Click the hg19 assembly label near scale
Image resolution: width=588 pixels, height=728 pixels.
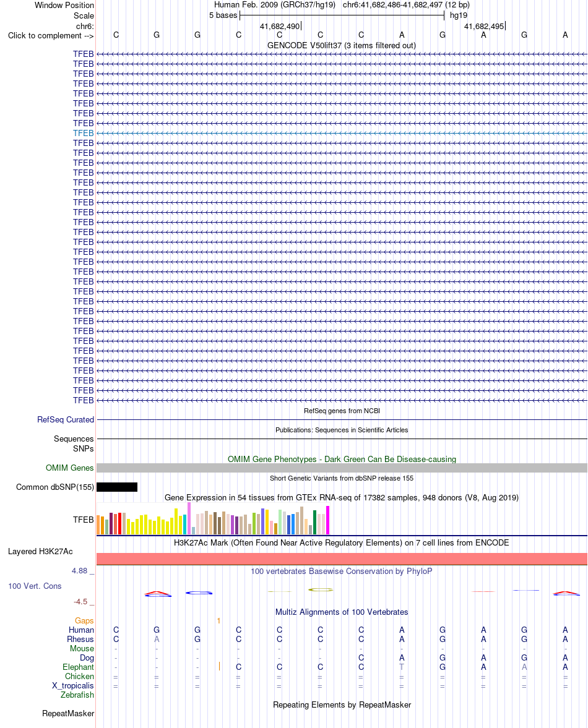pos(459,15)
